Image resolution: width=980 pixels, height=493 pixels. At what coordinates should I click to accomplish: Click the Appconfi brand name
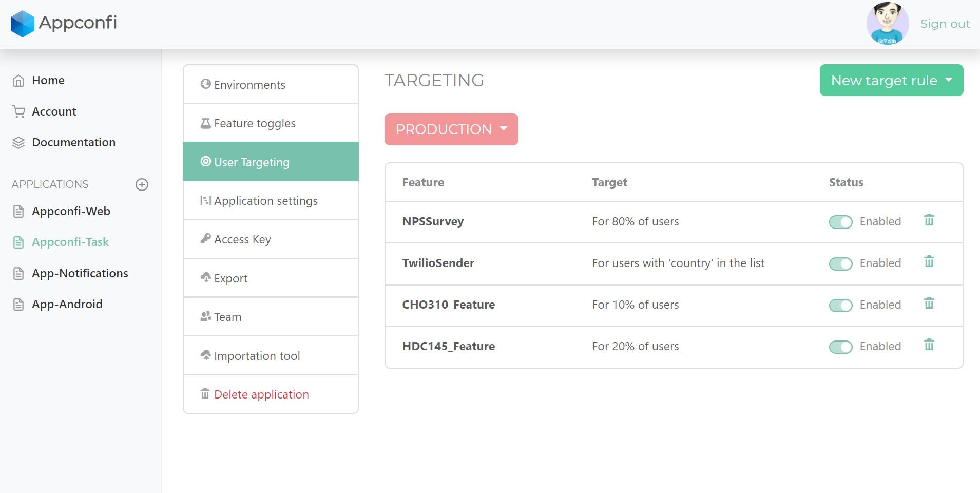tap(78, 23)
